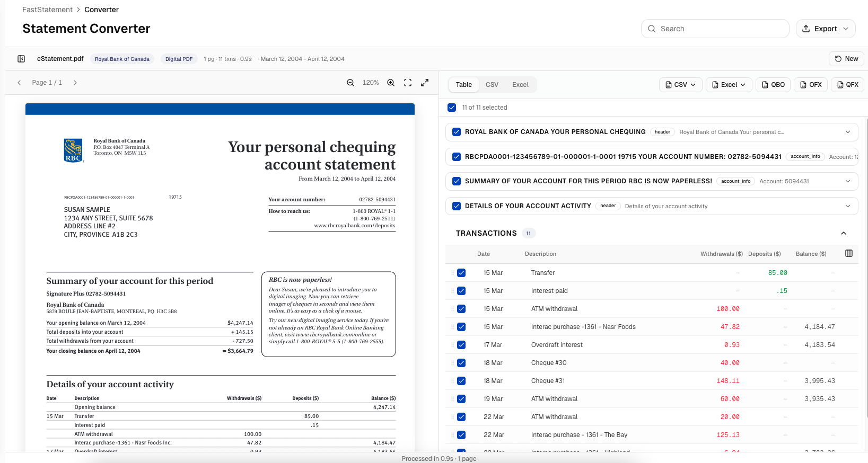Deselect the Overdraft interest transaction
The image size is (868, 463).
tap(461, 345)
